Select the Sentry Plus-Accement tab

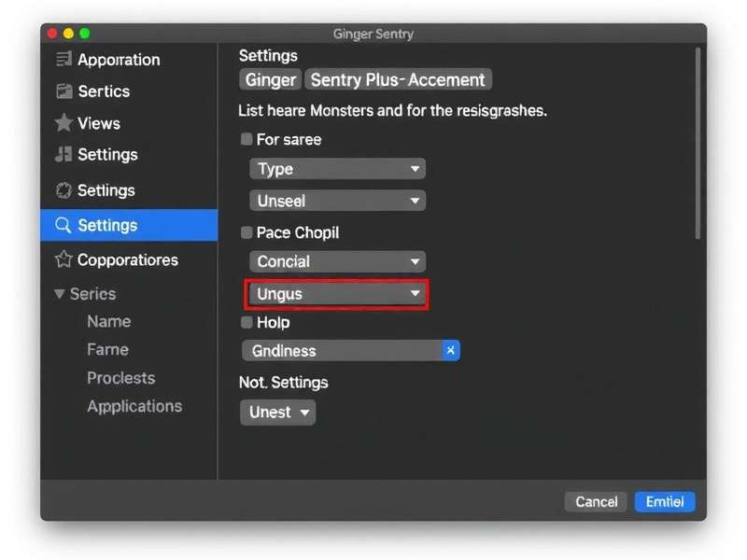[x=399, y=79]
